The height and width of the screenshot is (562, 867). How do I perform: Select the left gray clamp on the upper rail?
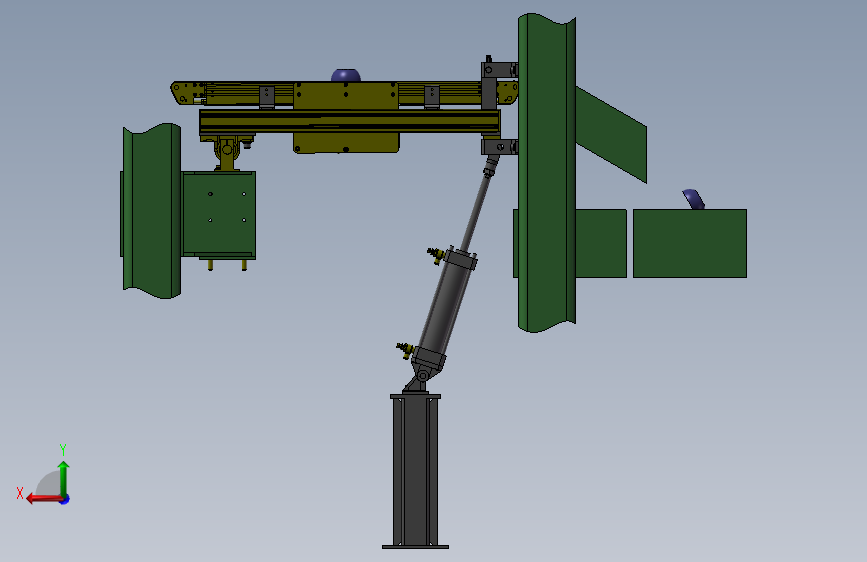267,97
